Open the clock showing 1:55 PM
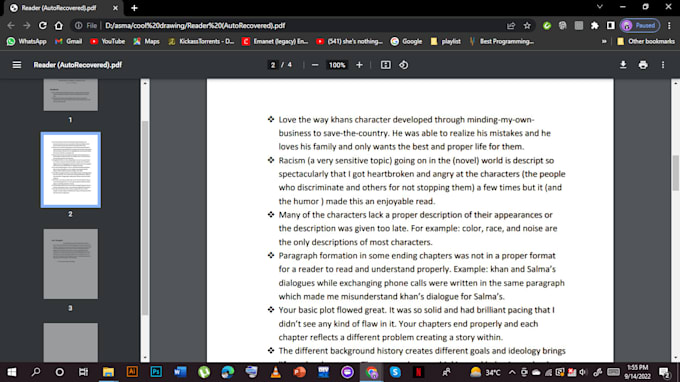The height and width of the screenshot is (382, 680). (638, 372)
